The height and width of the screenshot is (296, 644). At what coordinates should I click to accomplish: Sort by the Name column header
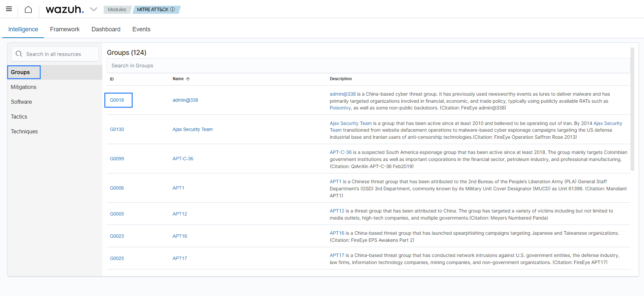178,79
